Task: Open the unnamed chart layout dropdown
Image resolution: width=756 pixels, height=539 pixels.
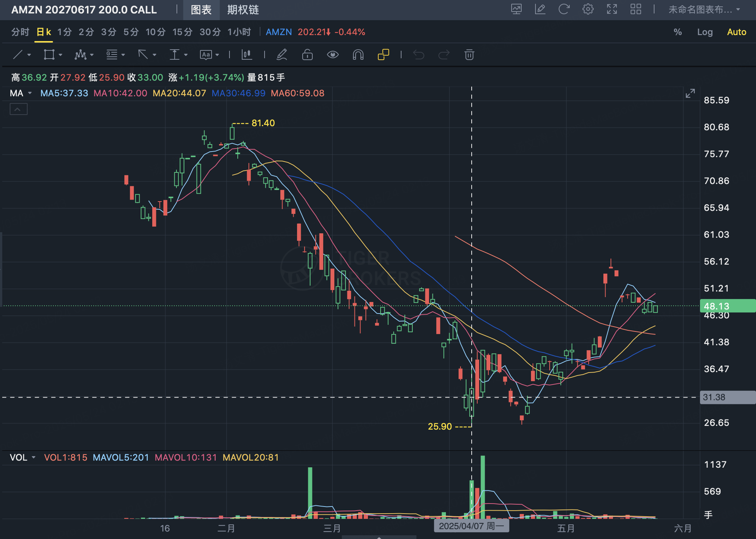Action: click(704, 9)
